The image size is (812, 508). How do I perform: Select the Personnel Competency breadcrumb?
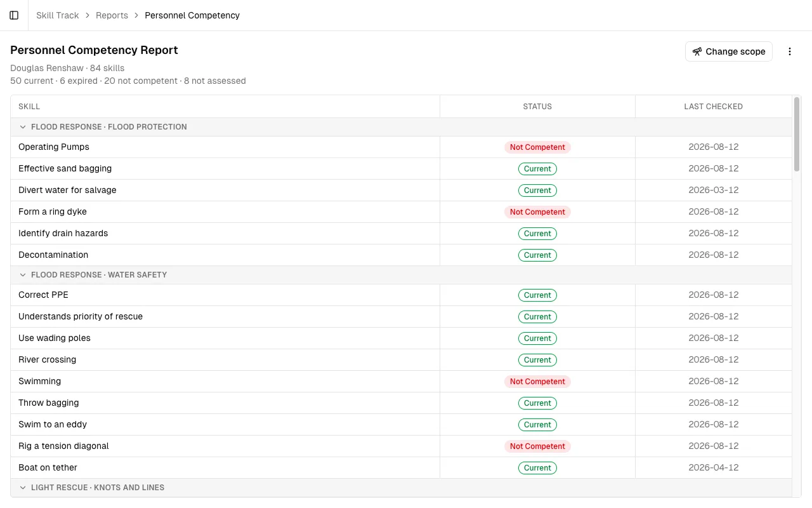[192, 15]
